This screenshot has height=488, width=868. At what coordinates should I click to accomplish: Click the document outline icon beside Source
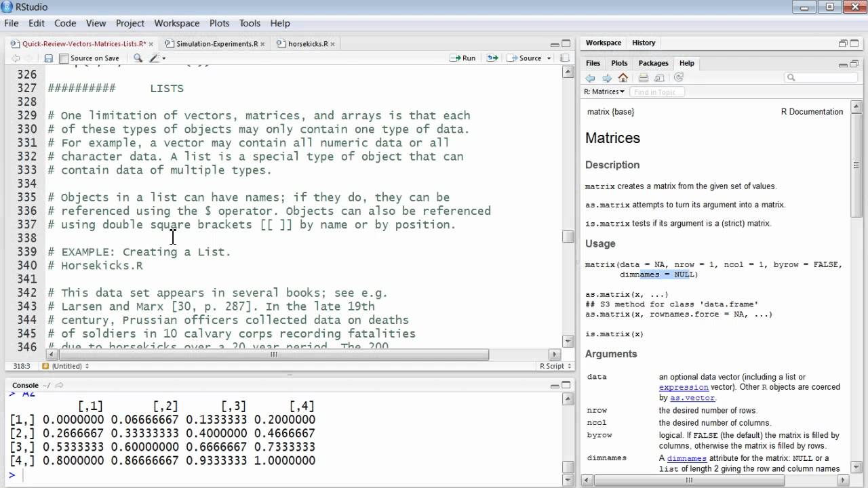(564, 58)
